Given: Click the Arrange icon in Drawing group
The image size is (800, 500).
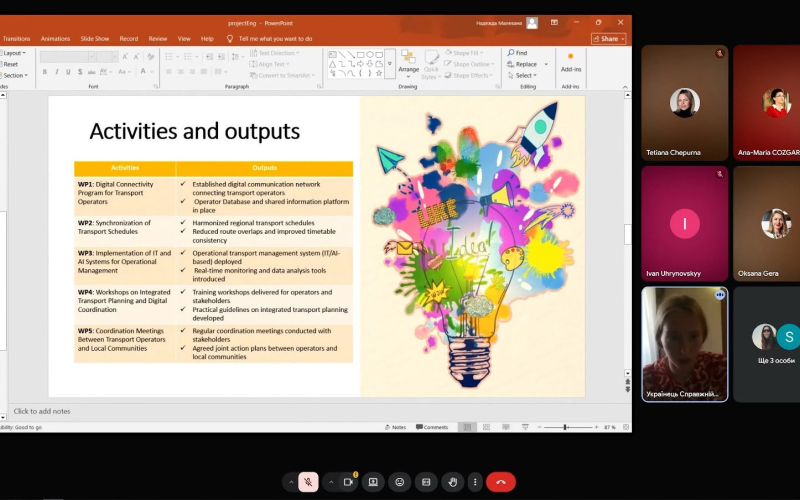Looking at the screenshot, I should pos(408,62).
